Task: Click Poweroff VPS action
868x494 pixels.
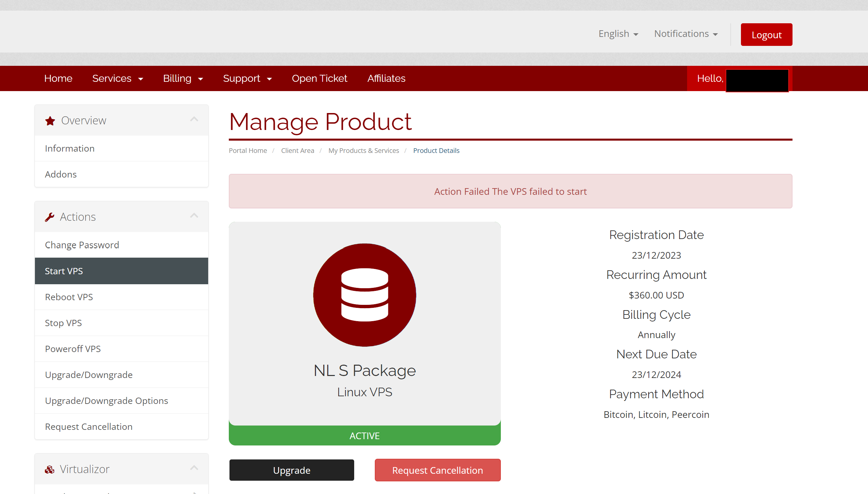Action: pos(121,349)
